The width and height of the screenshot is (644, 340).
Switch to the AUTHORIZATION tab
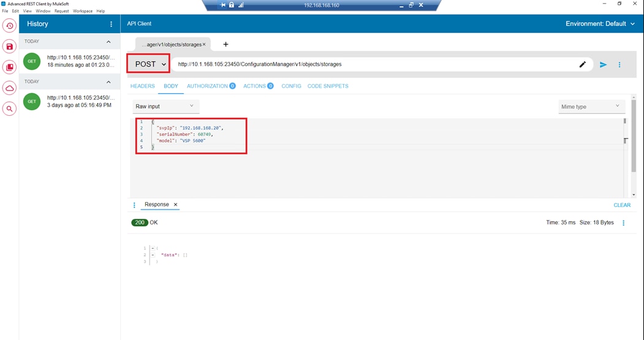[211, 86]
